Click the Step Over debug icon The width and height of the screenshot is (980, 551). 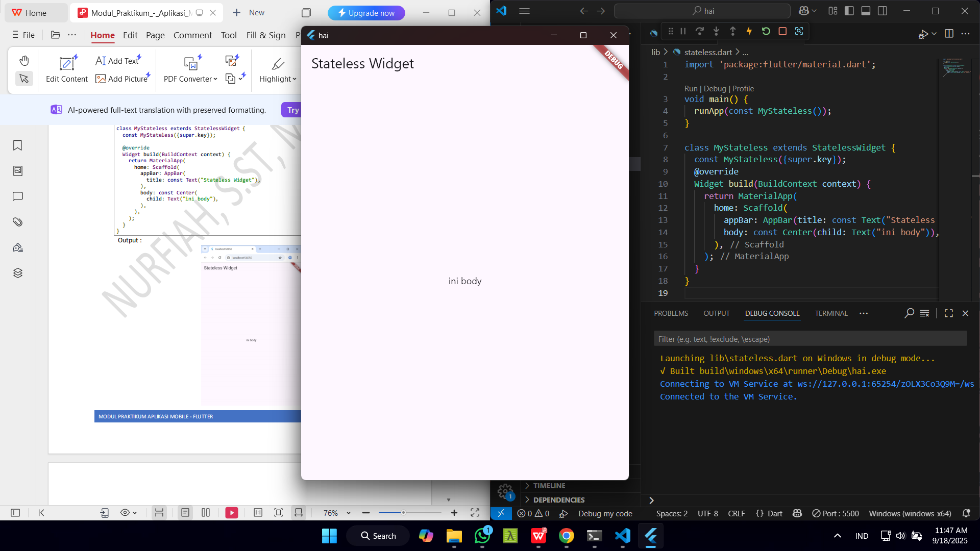[699, 31]
